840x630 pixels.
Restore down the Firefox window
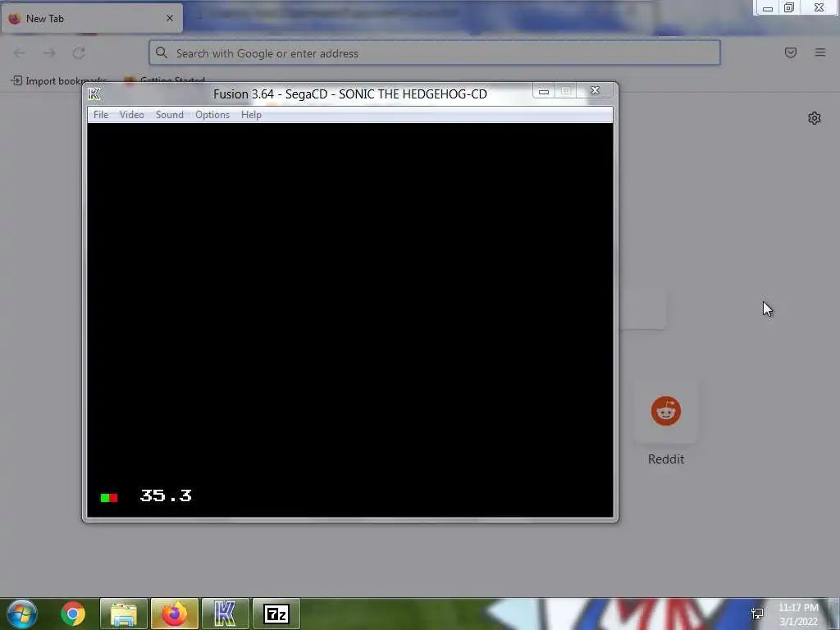click(789, 7)
